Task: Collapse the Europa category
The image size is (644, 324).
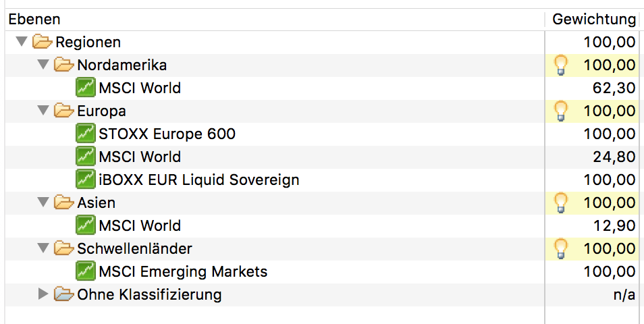Action: point(43,111)
